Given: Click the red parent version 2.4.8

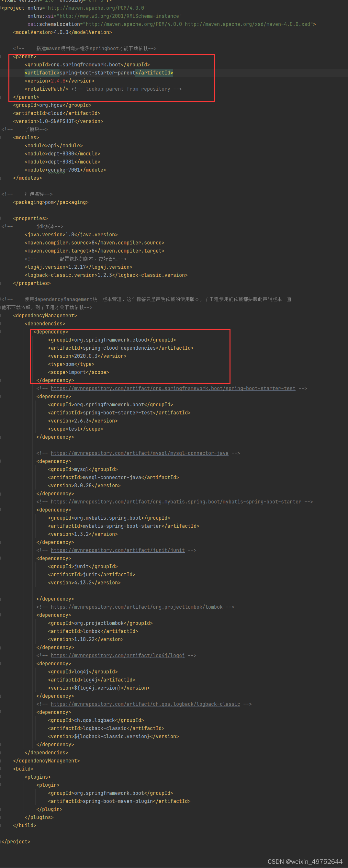Looking at the screenshot, I should click(x=58, y=81).
